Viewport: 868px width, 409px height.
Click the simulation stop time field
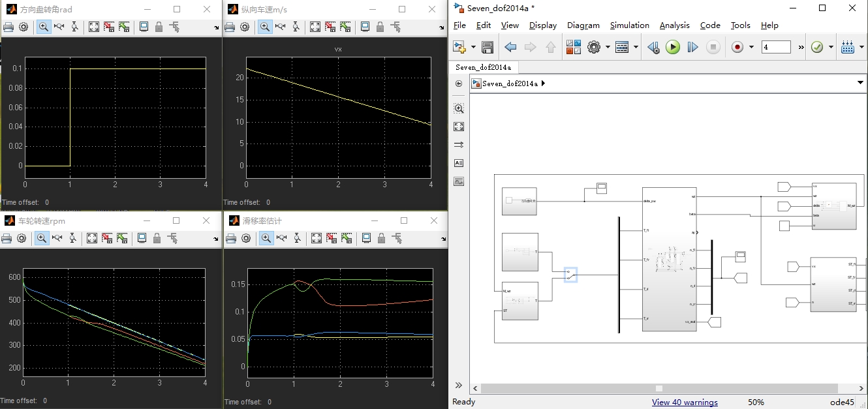click(x=776, y=47)
